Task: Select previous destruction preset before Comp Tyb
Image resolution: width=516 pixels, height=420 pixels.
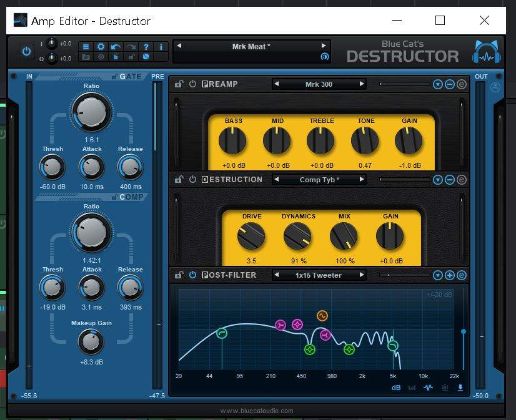Action: pos(276,180)
